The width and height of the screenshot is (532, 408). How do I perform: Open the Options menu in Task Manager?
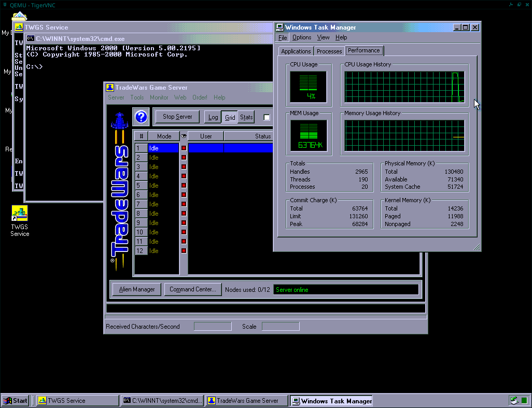(x=302, y=37)
